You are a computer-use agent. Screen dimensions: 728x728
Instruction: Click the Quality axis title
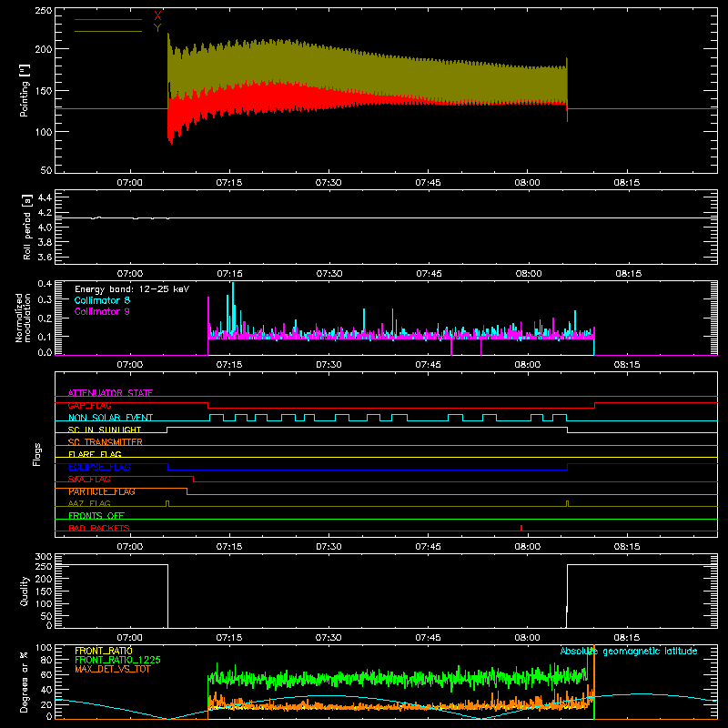pyautogui.click(x=25, y=591)
